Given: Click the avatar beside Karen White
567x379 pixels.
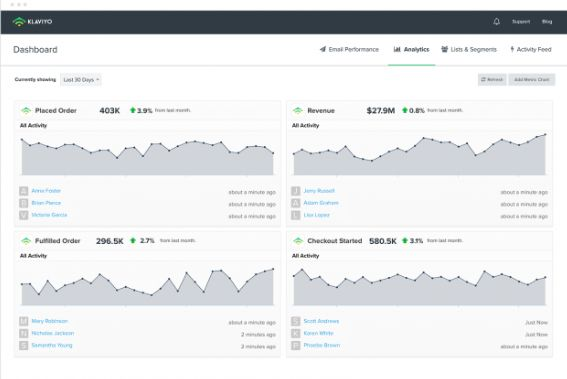Looking at the screenshot, I should click(x=295, y=333).
